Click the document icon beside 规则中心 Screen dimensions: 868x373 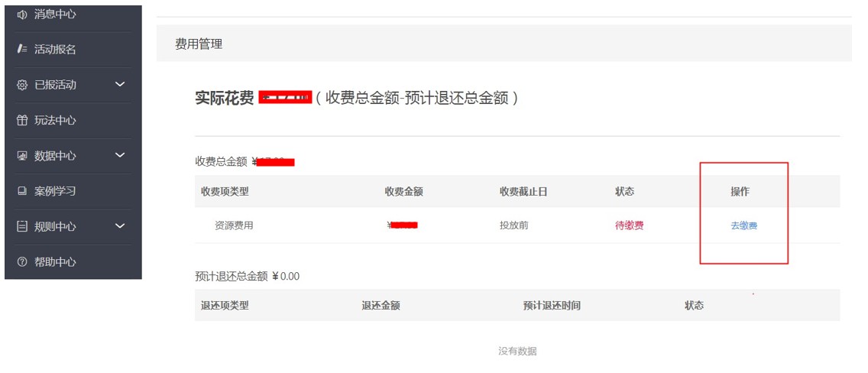click(x=21, y=227)
